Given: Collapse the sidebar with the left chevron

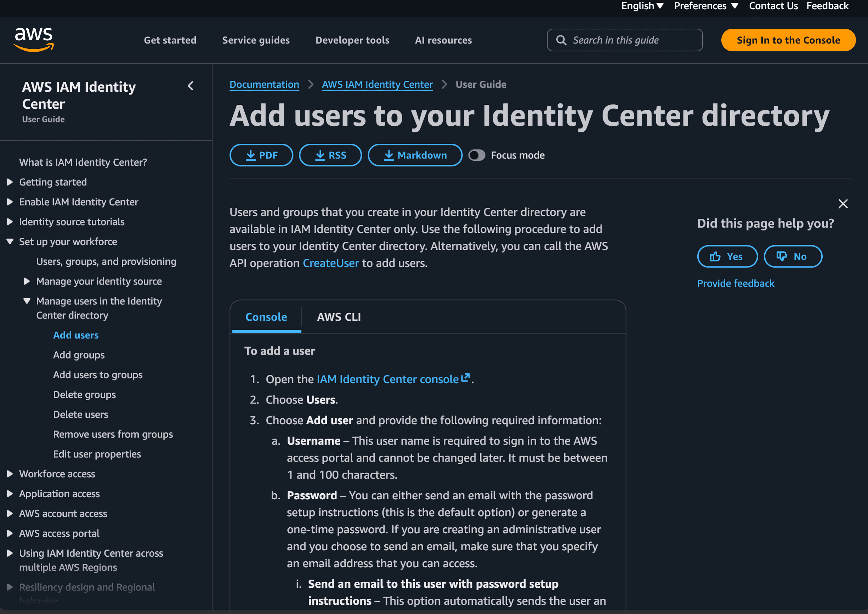Looking at the screenshot, I should point(191,86).
